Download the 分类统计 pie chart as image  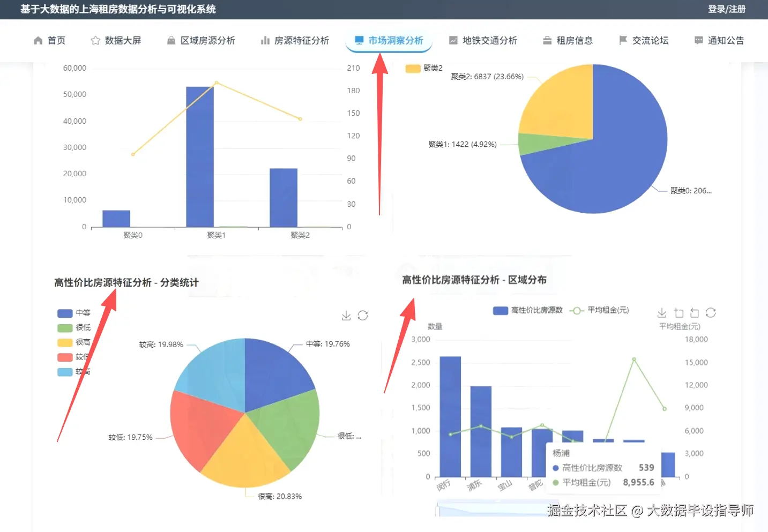(x=346, y=315)
